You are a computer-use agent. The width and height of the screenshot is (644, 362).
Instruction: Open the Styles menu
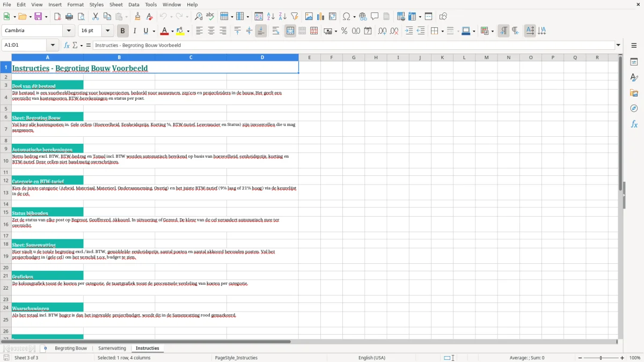(97, 4)
